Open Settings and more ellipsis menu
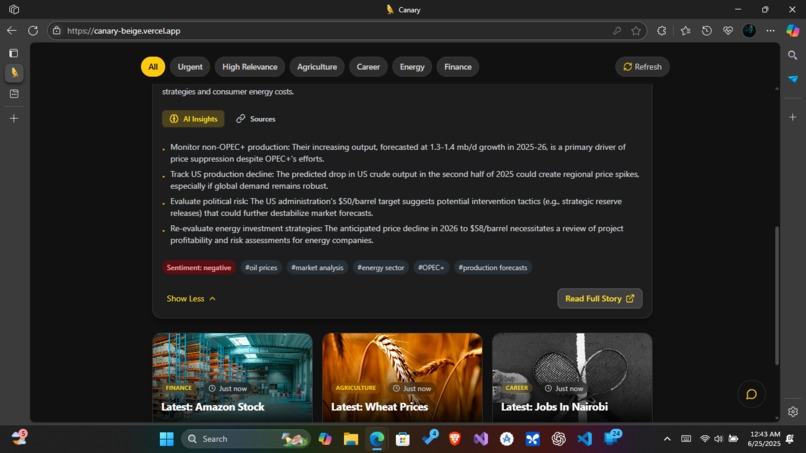806x453 pixels. pos(770,31)
